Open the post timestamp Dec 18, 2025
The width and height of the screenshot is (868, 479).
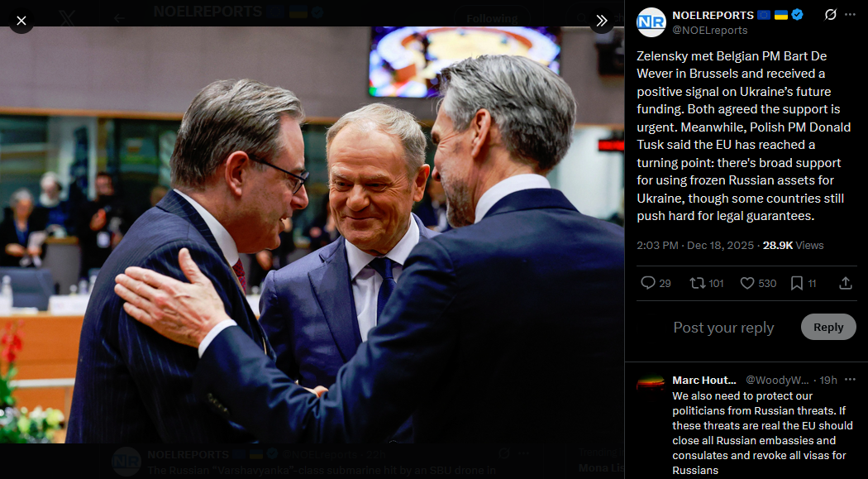[694, 246]
